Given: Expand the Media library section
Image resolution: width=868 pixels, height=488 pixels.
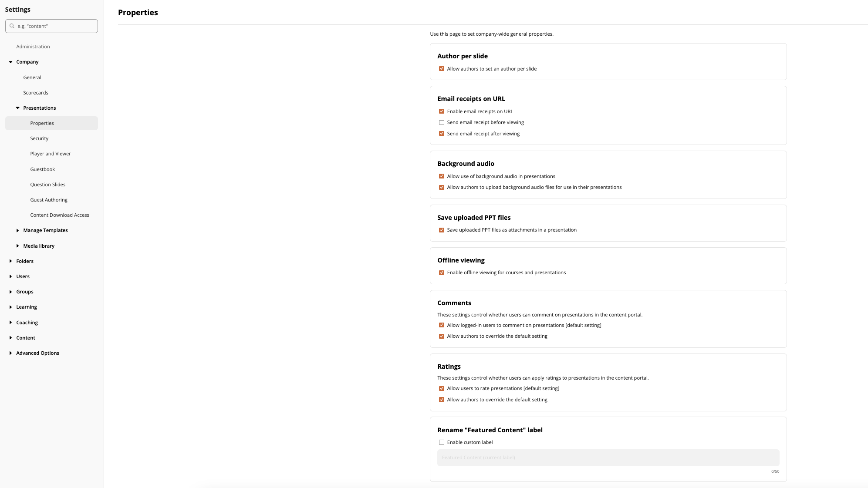Looking at the screenshot, I should point(17,246).
